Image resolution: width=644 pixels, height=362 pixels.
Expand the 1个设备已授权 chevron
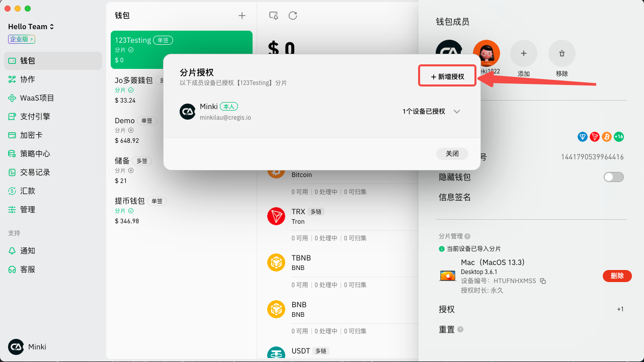click(x=457, y=112)
